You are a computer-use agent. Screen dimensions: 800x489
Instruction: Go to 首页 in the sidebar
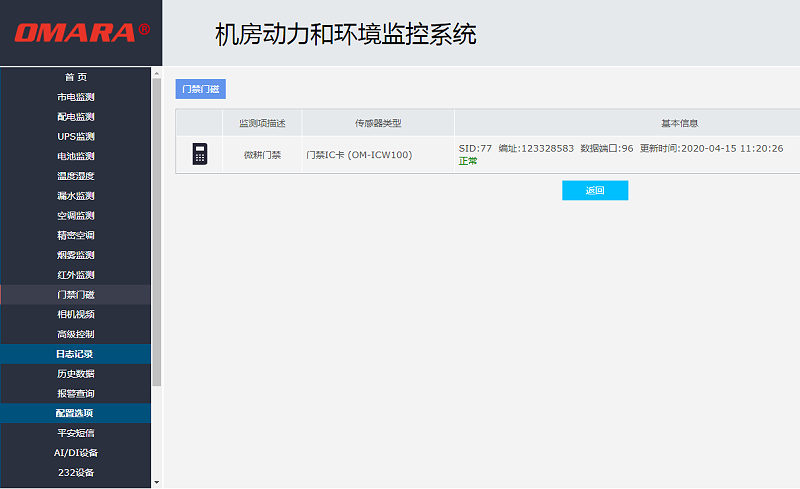click(x=75, y=77)
